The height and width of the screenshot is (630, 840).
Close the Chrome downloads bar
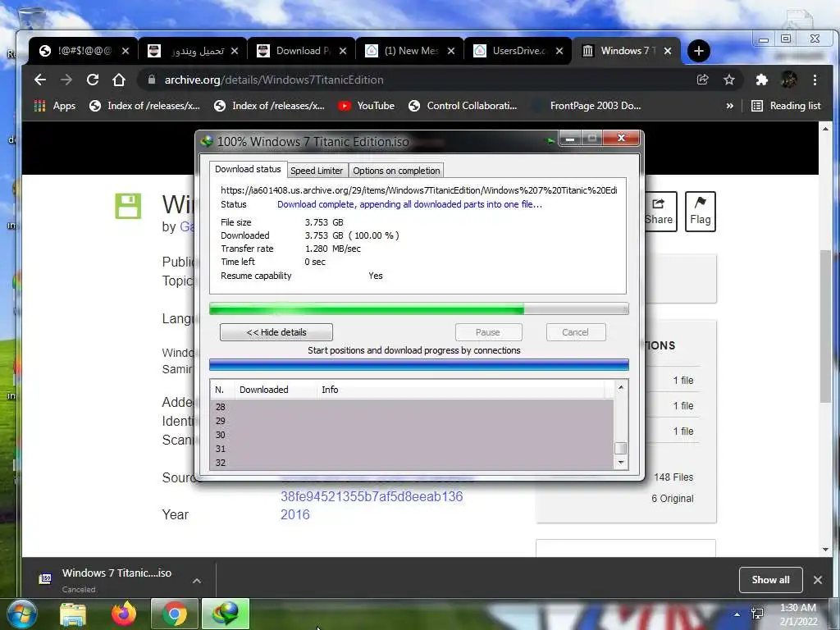pos(818,580)
